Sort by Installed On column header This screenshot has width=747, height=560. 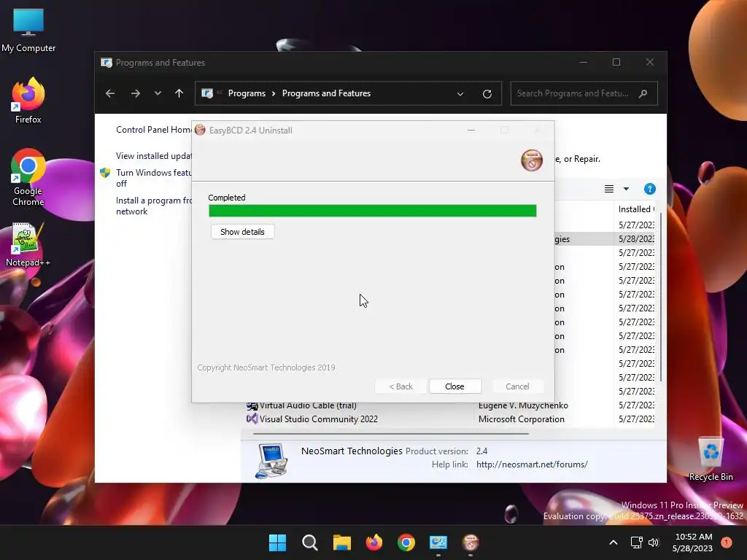tap(636, 209)
